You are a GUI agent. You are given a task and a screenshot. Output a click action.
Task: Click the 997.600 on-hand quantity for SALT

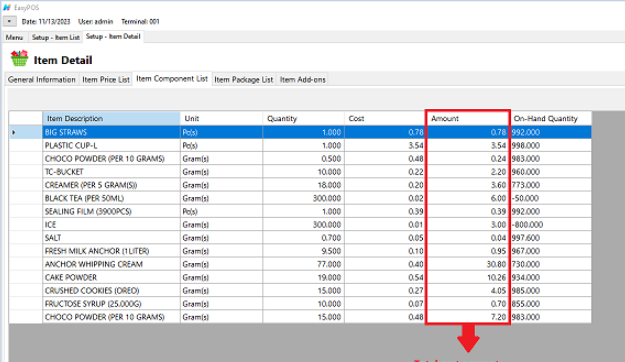pyautogui.click(x=551, y=238)
